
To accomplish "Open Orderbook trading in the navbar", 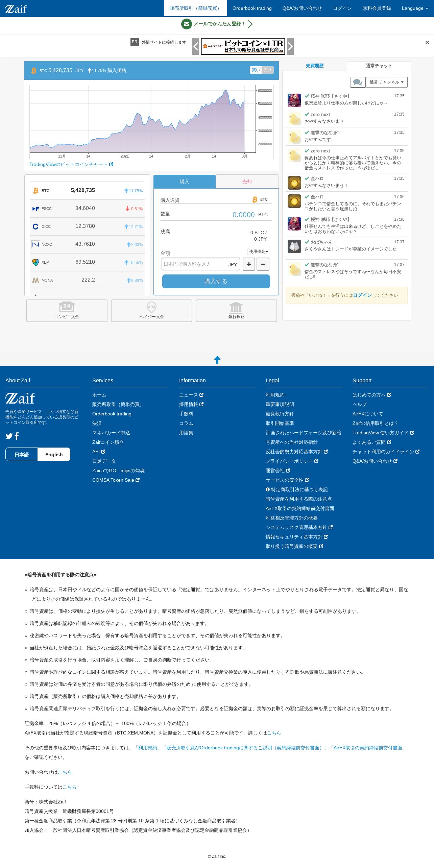I will (x=252, y=8).
